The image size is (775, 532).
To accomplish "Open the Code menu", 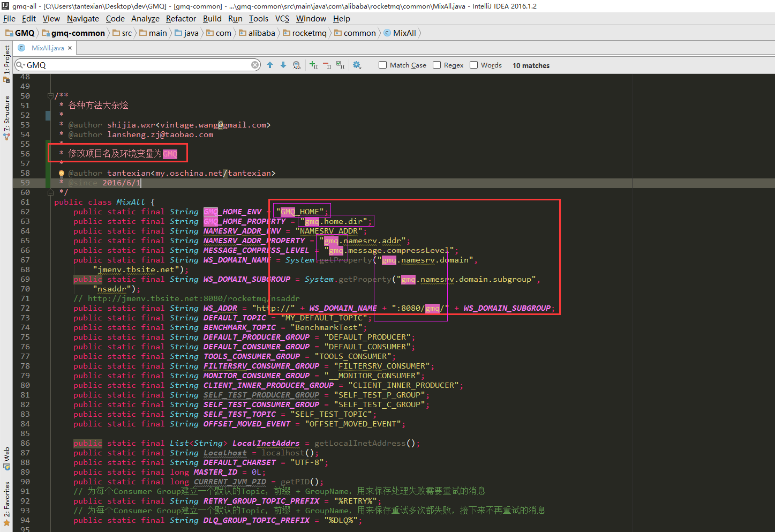I will pyautogui.click(x=115, y=18).
